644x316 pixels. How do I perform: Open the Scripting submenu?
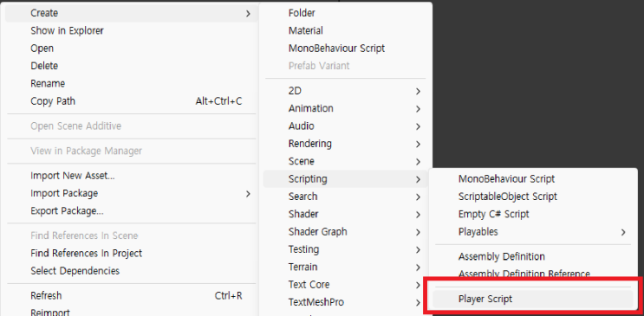tap(345, 179)
